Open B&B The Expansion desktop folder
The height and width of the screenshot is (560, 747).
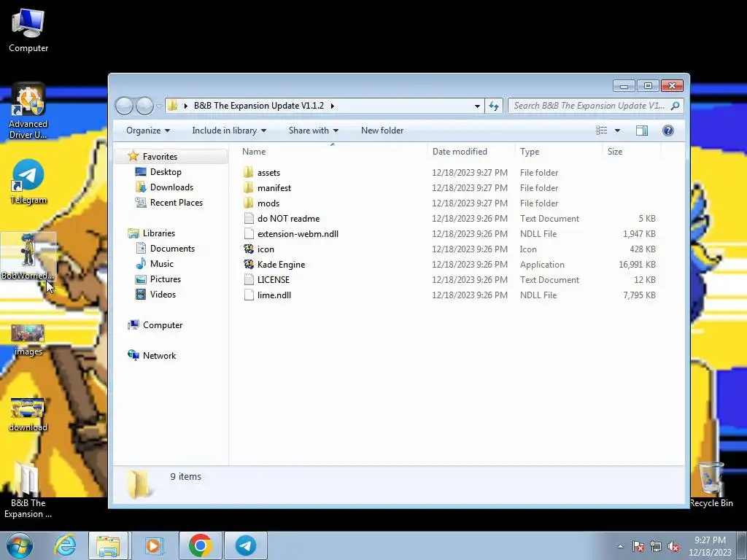tap(28, 491)
